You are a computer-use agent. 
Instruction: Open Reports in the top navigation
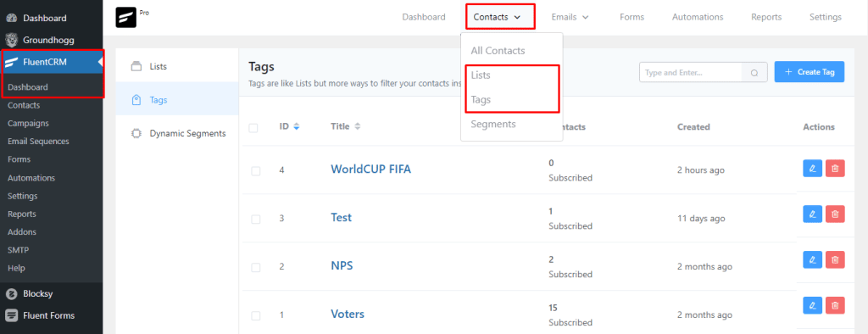click(x=766, y=17)
